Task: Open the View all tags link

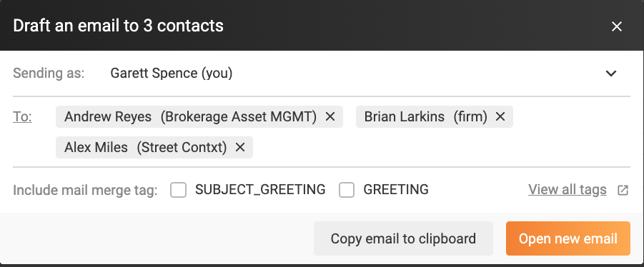Action: (x=568, y=189)
